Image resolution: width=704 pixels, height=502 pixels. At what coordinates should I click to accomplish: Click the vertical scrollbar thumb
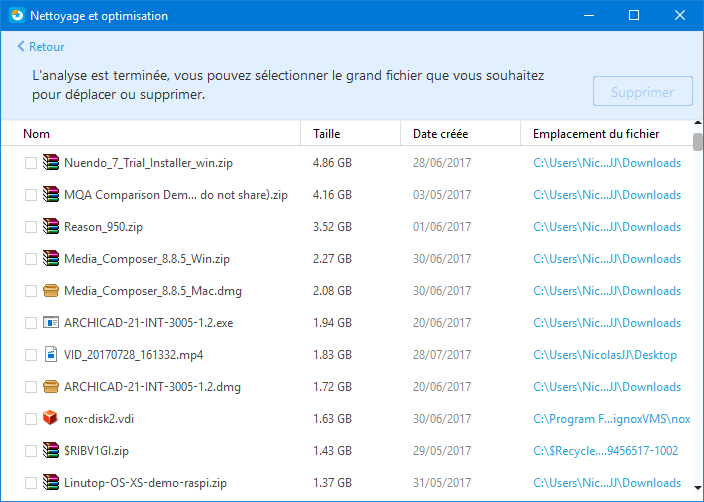(698, 142)
